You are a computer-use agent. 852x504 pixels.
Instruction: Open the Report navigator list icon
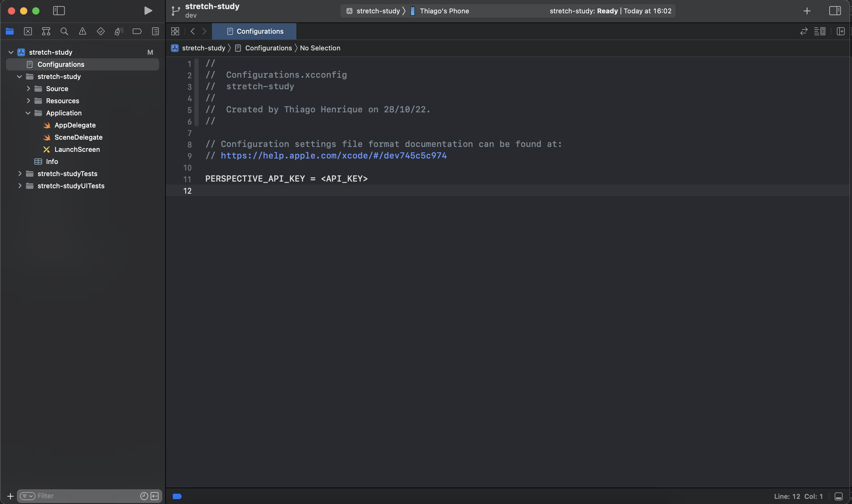pyautogui.click(x=155, y=31)
